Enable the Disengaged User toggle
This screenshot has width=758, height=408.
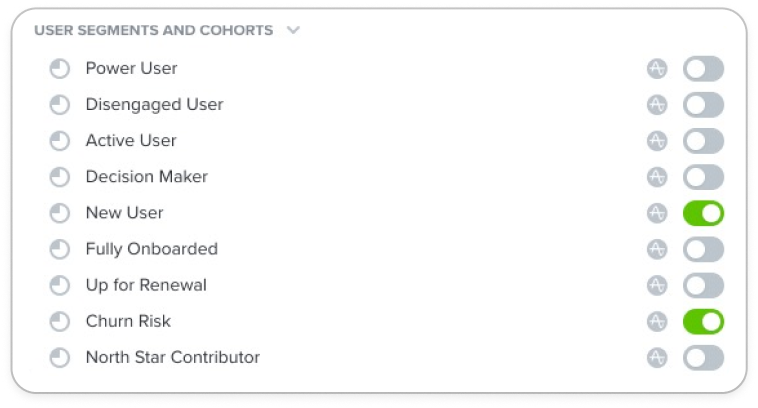point(703,105)
